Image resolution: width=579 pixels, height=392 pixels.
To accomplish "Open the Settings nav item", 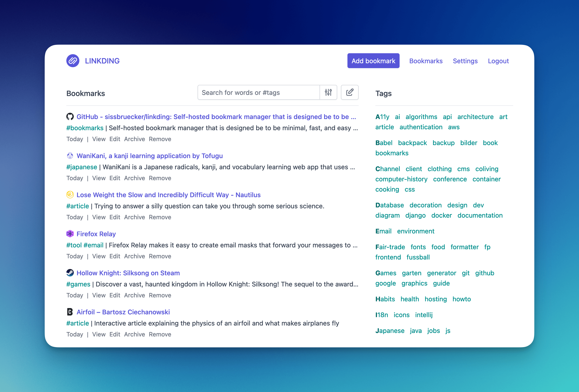I will (465, 61).
